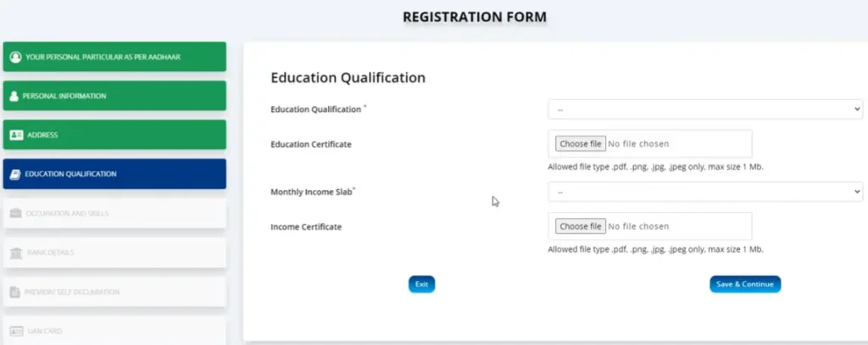Image resolution: width=868 pixels, height=345 pixels.
Task: Open the Address step label
Action: (x=42, y=135)
